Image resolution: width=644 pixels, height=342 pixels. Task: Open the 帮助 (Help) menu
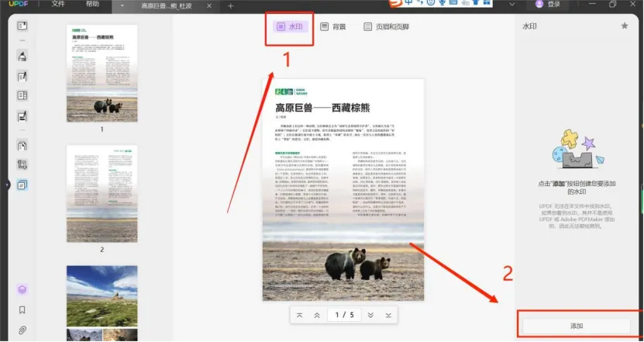coord(92,5)
